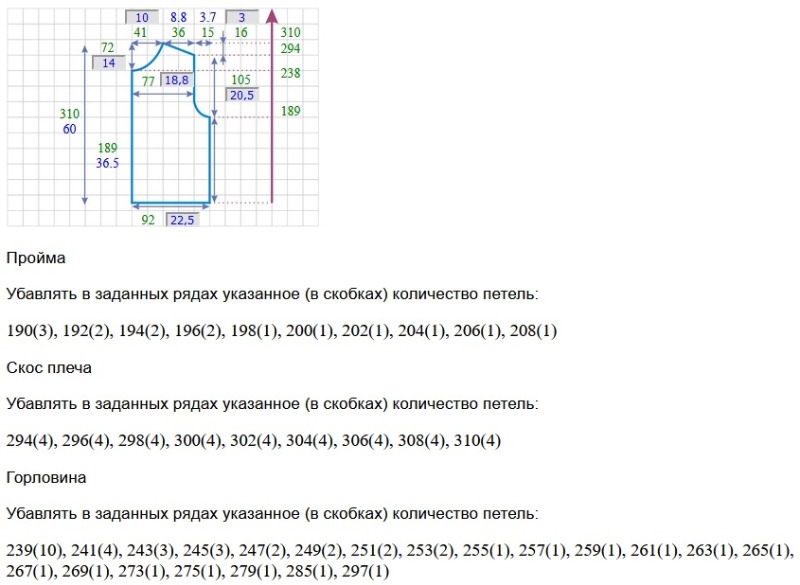
Task: Click the Скос плеча section heading
Action: [49, 368]
